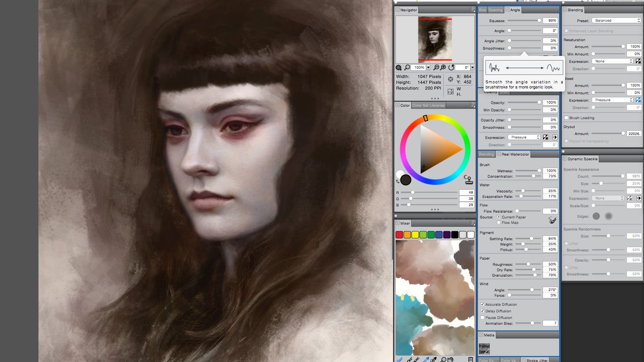
Task: Click the Navigator zoom-out magnifier
Action: click(436, 68)
